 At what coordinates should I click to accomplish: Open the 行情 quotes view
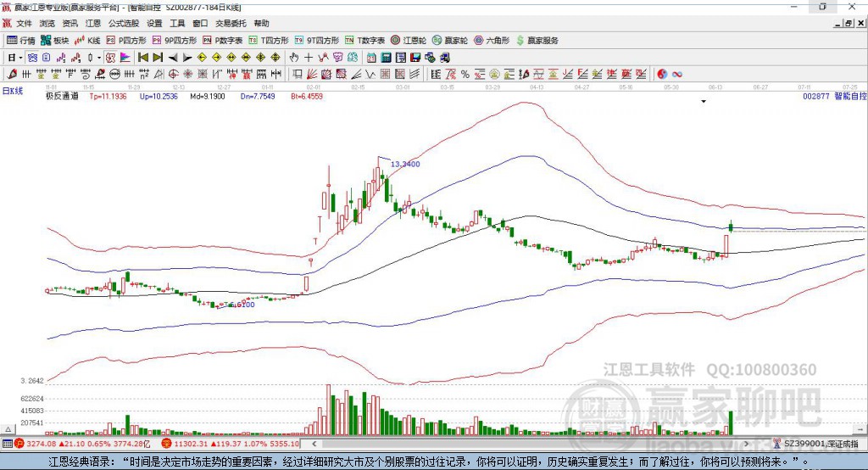pyautogui.click(x=20, y=41)
